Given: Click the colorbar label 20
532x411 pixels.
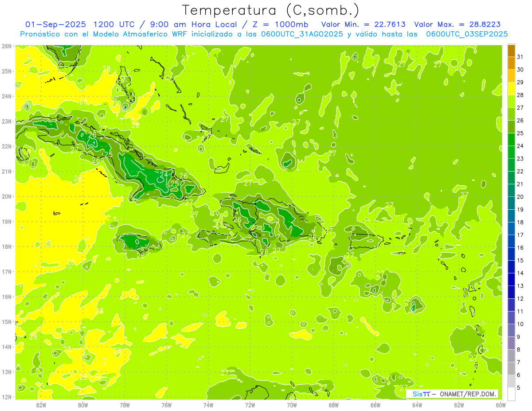Looking at the screenshot, I should click(x=520, y=197).
